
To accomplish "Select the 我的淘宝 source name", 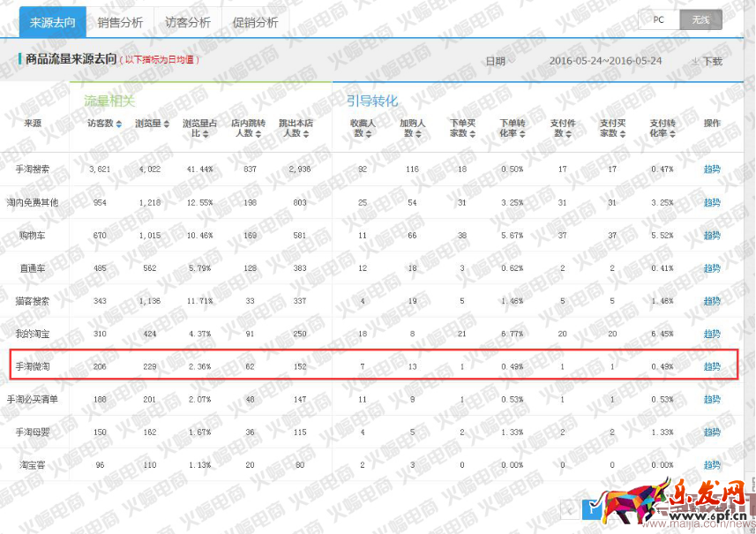I will click(x=33, y=334).
